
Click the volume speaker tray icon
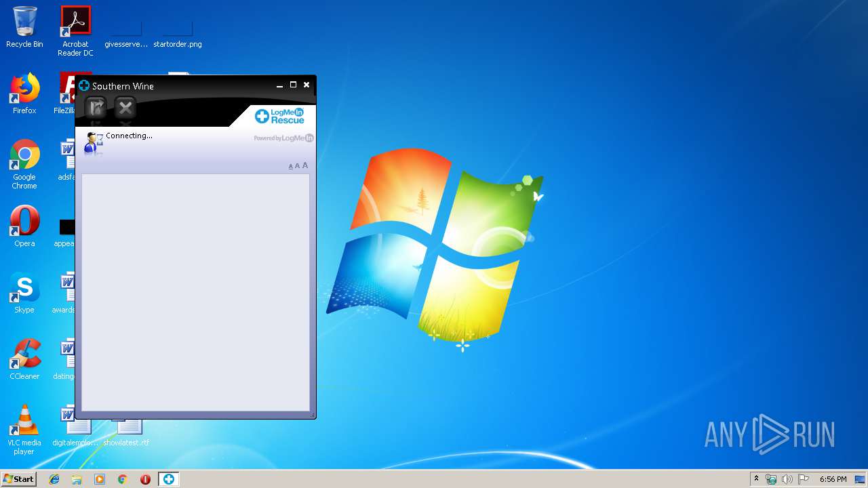click(x=787, y=479)
